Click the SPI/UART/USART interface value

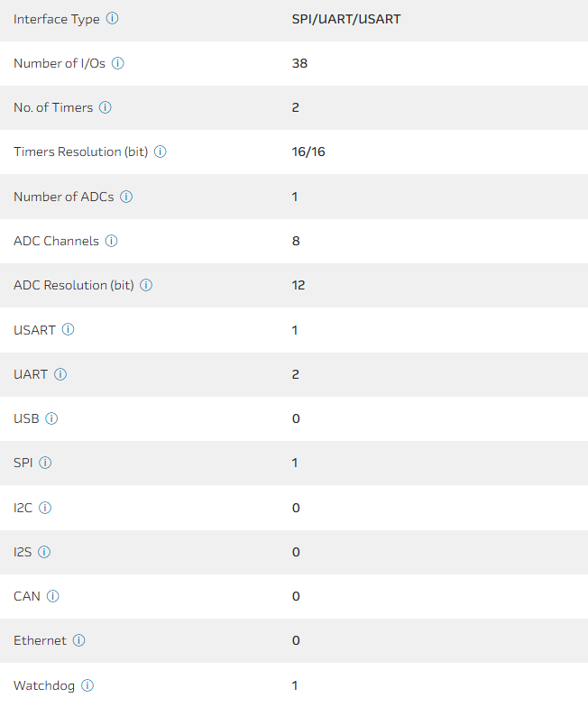click(x=346, y=19)
